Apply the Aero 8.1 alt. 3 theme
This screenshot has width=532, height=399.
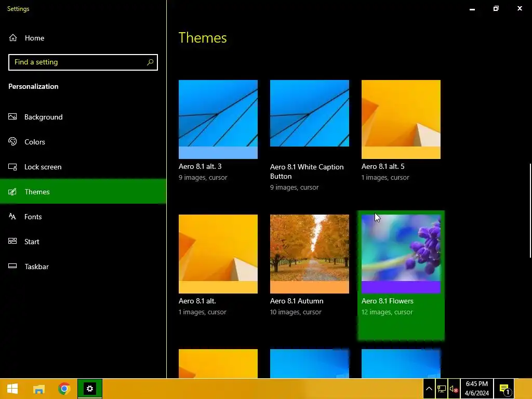(218, 119)
